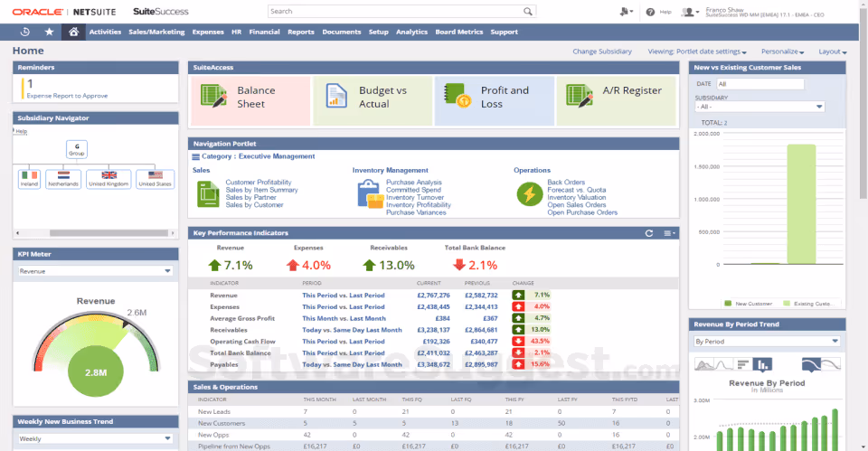
Task: Switch trend chart to column view
Action: tap(762, 364)
